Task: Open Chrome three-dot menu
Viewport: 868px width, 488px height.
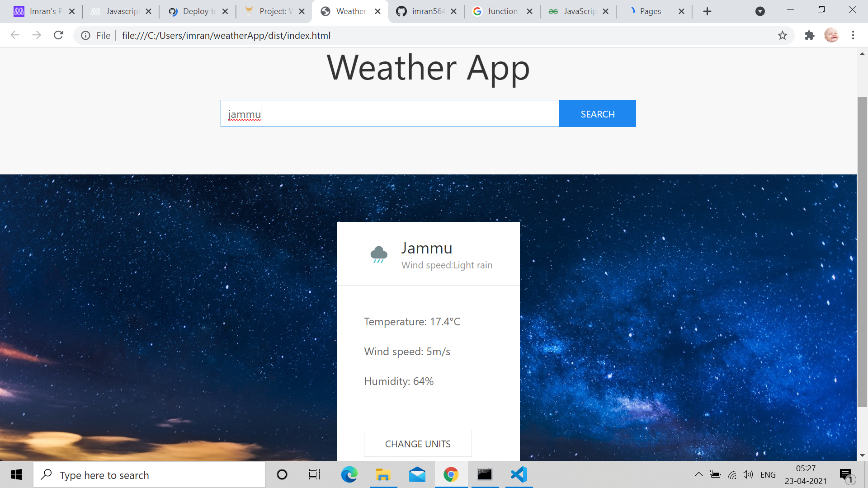Action: pyautogui.click(x=853, y=35)
